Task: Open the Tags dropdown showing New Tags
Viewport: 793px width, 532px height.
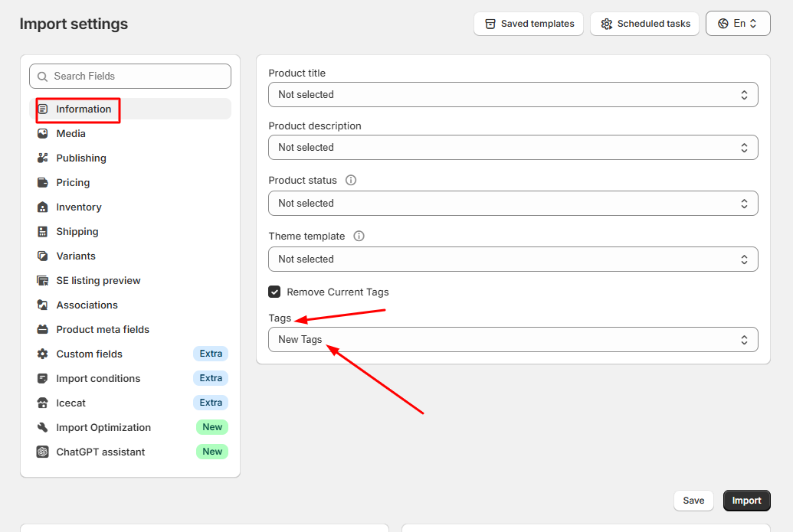Action: click(x=513, y=340)
